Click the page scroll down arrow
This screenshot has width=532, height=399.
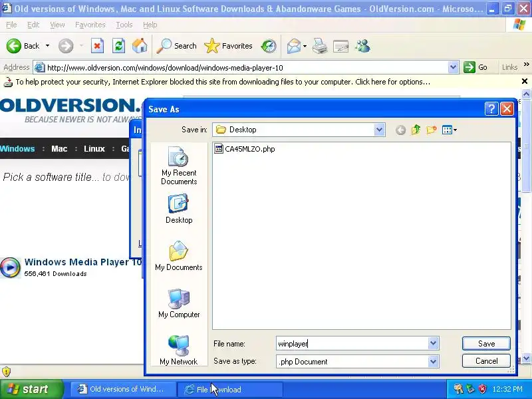(526, 358)
